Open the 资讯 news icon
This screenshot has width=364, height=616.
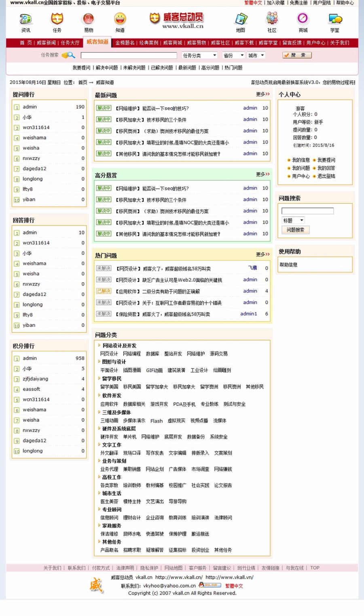25,19
